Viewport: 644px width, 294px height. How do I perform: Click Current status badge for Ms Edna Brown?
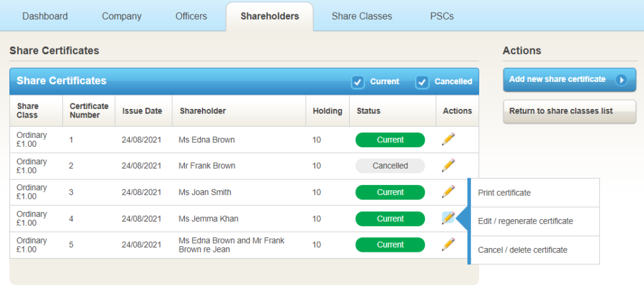pyautogui.click(x=390, y=139)
